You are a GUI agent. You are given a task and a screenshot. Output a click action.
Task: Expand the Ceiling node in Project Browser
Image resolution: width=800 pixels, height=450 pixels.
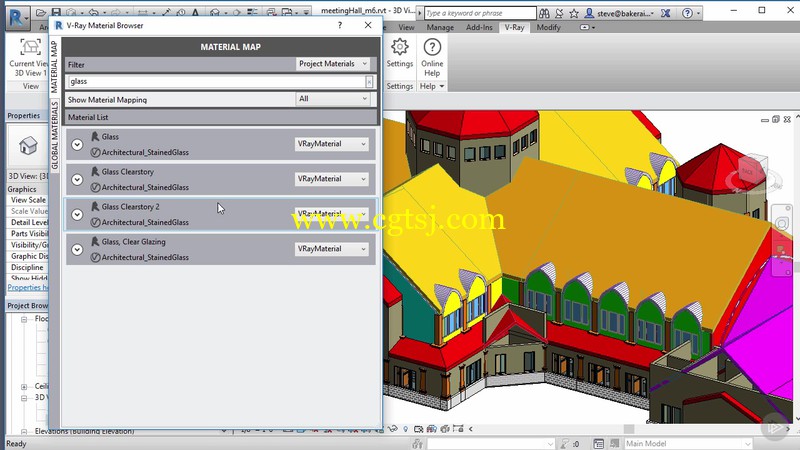24,387
